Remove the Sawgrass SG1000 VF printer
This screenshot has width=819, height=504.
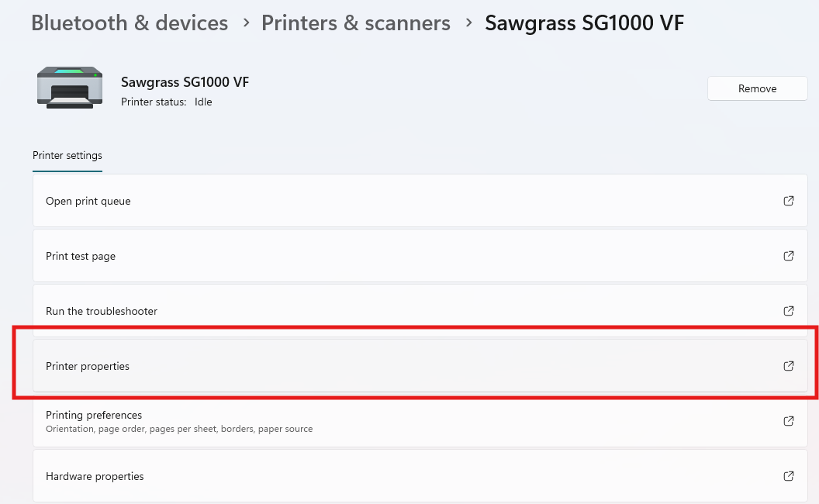(x=758, y=88)
